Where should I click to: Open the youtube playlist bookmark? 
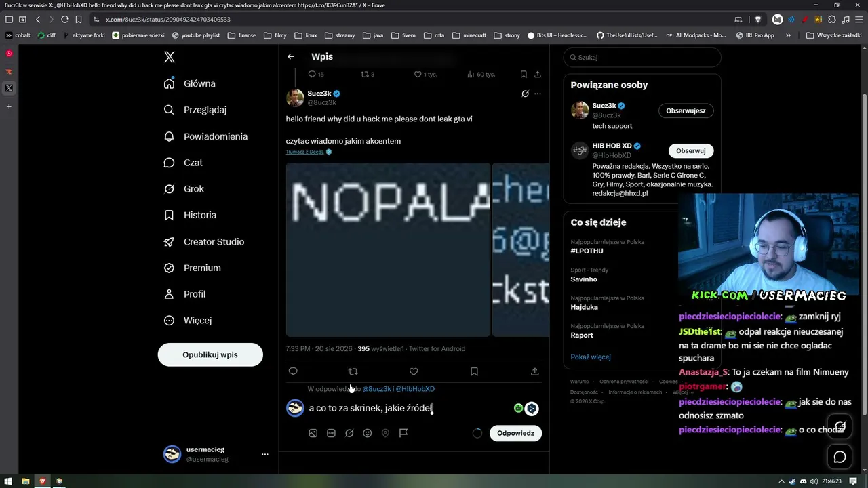coord(196,35)
